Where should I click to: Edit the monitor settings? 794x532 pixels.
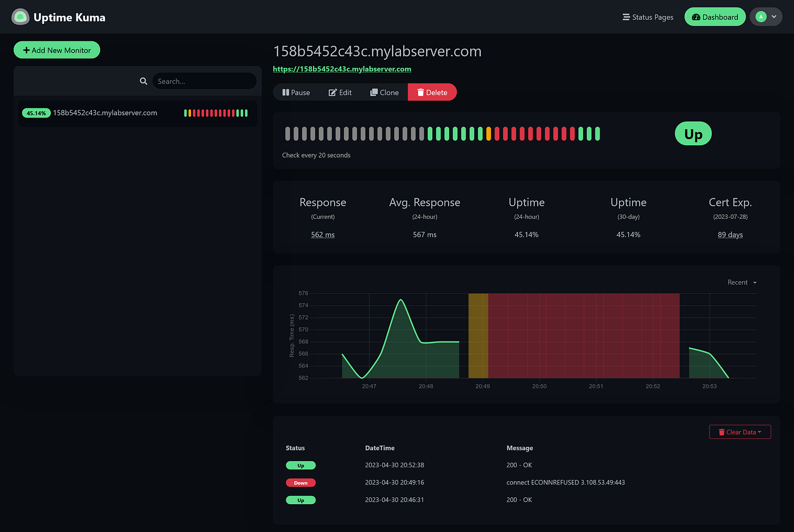click(x=340, y=92)
